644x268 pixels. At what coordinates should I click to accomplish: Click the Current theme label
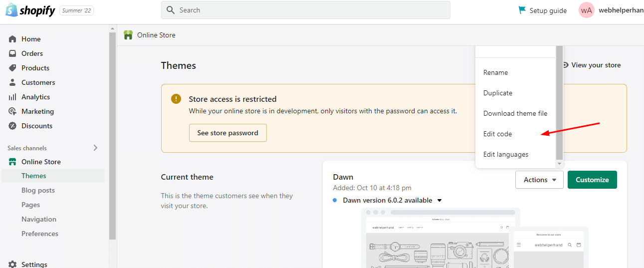187,177
